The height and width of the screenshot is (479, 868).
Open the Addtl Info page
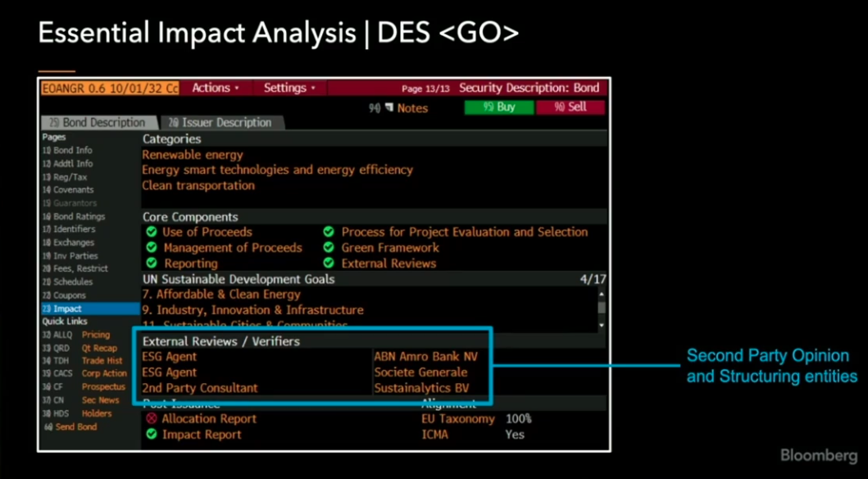coord(67,163)
